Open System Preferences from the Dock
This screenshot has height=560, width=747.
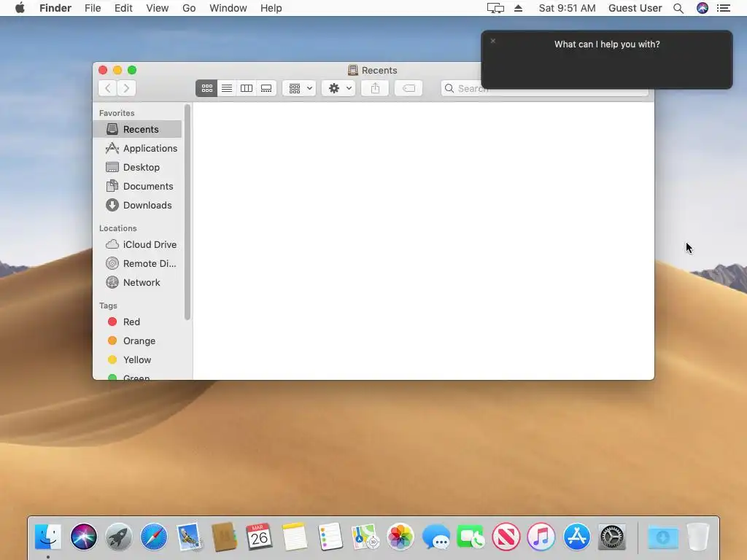pyautogui.click(x=612, y=537)
